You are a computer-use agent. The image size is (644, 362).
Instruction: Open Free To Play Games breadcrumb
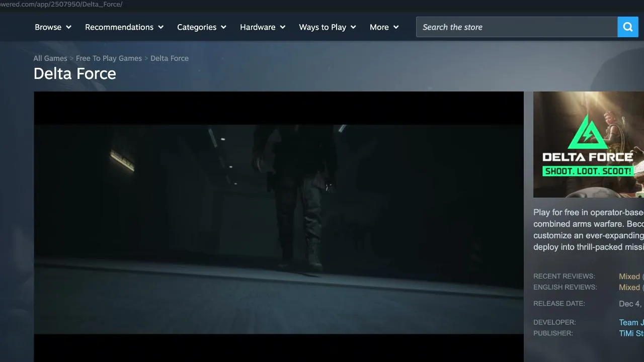pyautogui.click(x=109, y=58)
